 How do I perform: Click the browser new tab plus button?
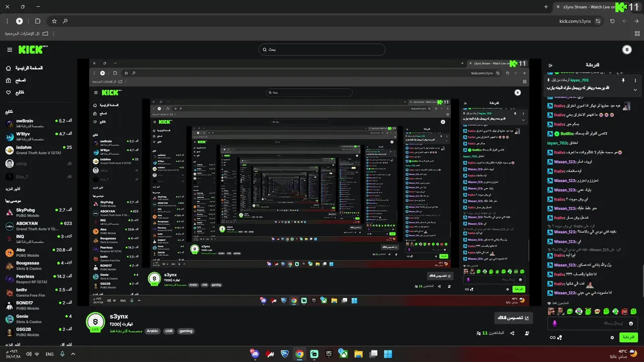coord(546,7)
